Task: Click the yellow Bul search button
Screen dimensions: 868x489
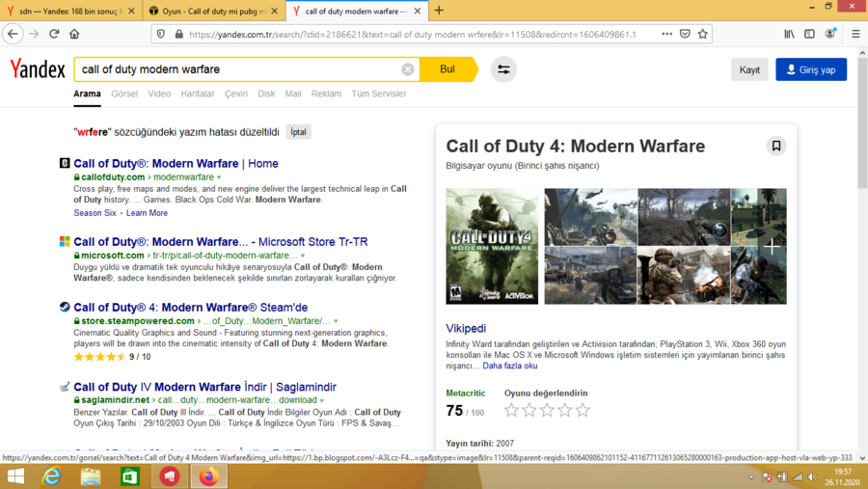Action: click(448, 69)
